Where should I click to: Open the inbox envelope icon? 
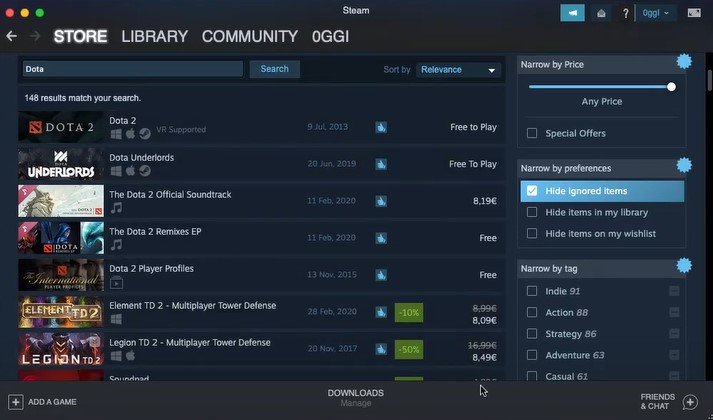pyautogui.click(x=601, y=13)
